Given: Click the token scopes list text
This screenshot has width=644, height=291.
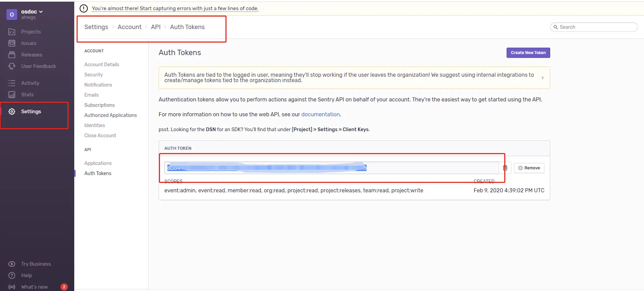Looking at the screenshot, I should (294, 191).
